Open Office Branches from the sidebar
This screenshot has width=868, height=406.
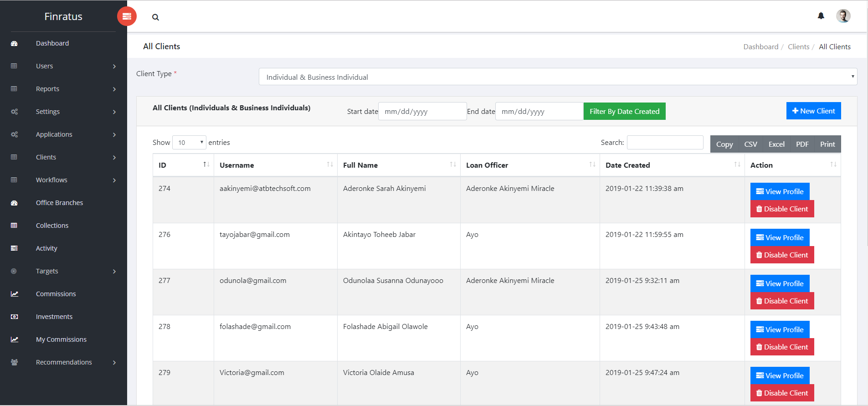click(x=59, y=203)
